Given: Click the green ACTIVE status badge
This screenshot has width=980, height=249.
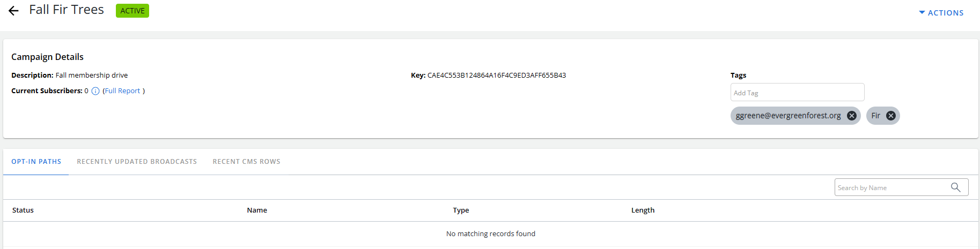Looking at the screenshot, I should pyautogui.click(x=132, y=11).
